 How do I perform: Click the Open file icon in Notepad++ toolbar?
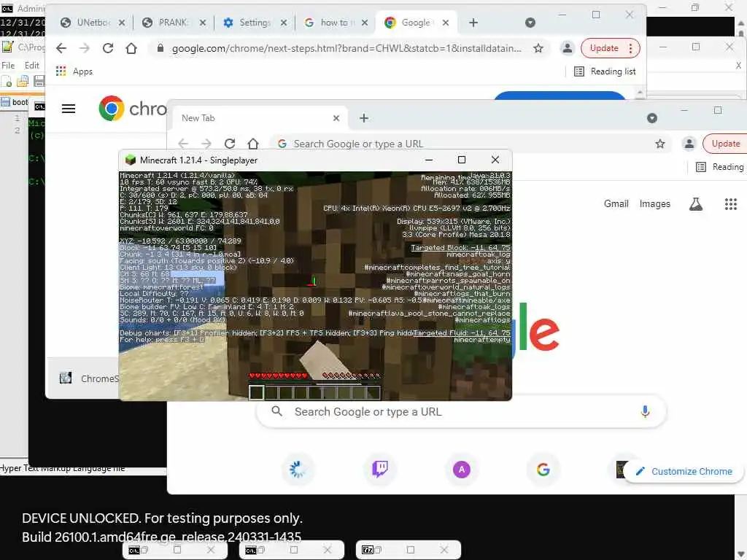23,82
